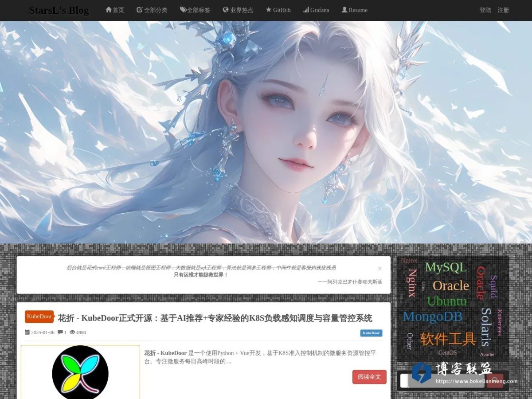
Task: Select the purple Squid tag
Action: click(493, 286)
